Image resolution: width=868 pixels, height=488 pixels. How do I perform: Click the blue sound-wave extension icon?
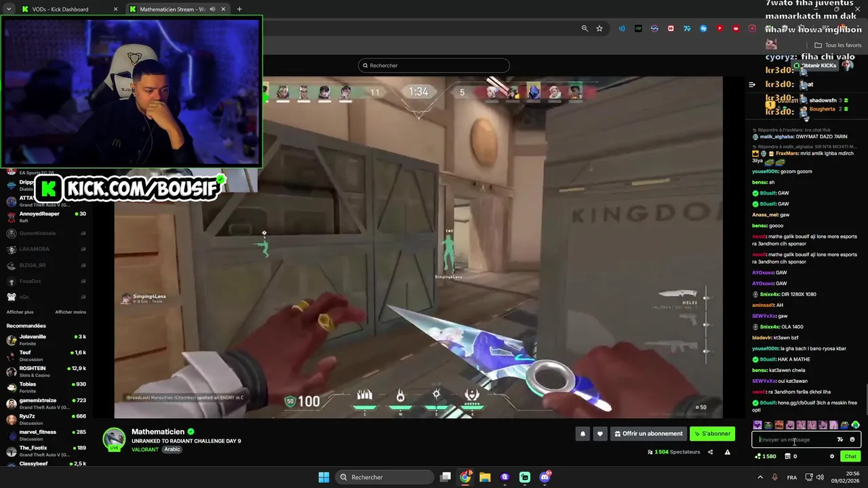(622, 28)
